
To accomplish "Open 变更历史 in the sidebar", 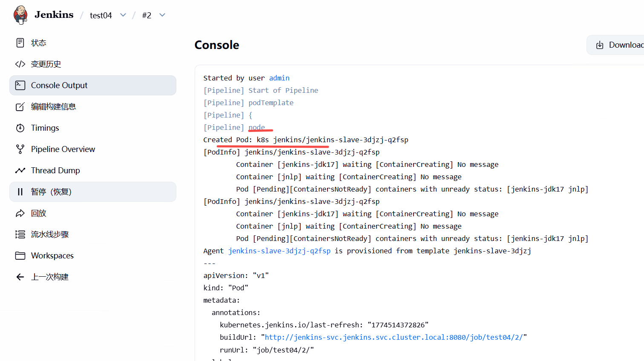I will point(93,64).
